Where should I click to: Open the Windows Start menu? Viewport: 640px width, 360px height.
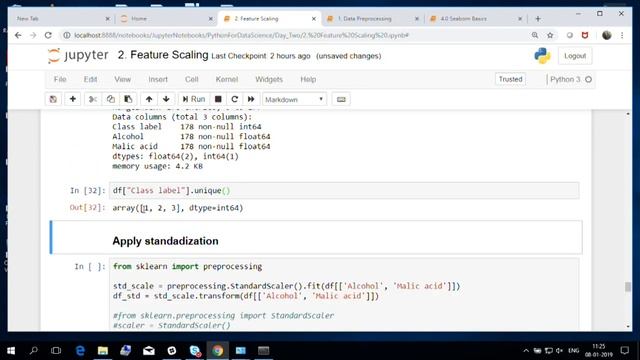[x=11, y=351]
